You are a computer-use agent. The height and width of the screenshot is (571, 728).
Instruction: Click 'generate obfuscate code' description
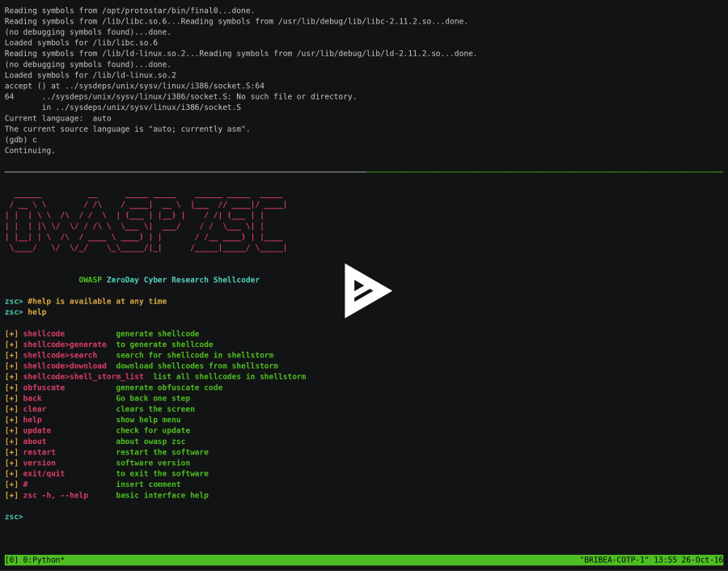point(169,387)
